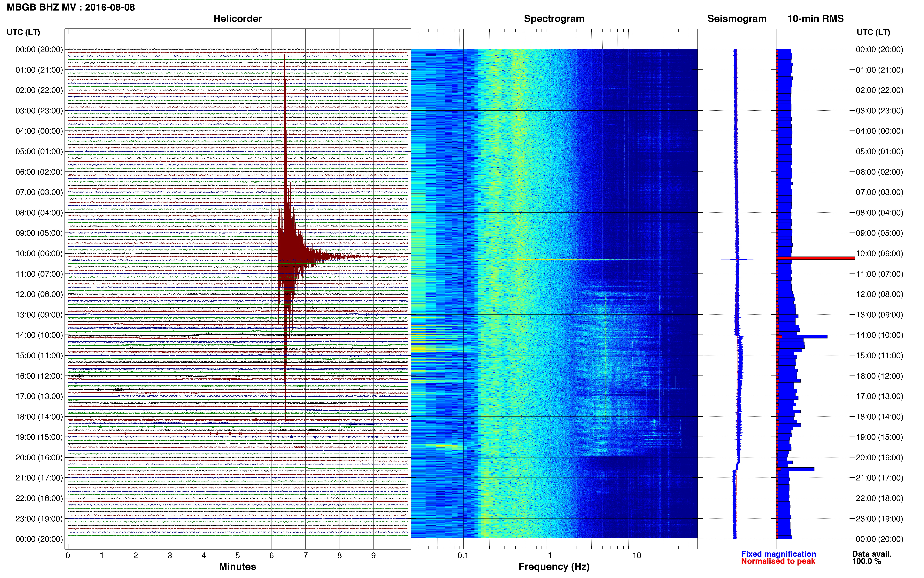Viewport: 924px width, 578px height.
Task: Select the 10-min RMS panel heading
Action: [816, 19]
